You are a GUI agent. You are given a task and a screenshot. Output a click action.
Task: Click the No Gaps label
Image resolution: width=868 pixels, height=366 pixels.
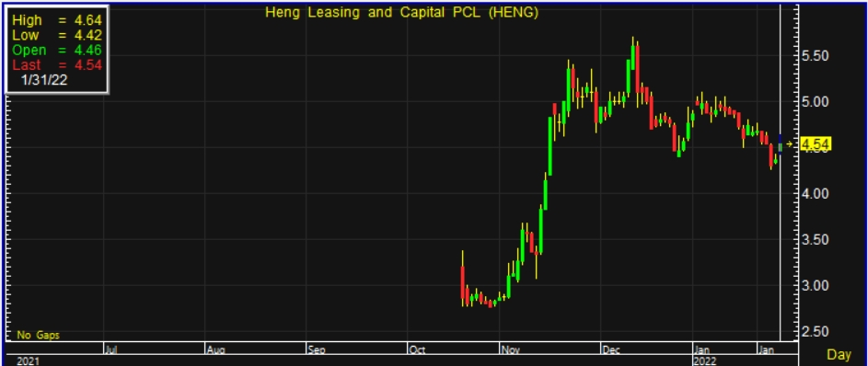coord(38,335)
